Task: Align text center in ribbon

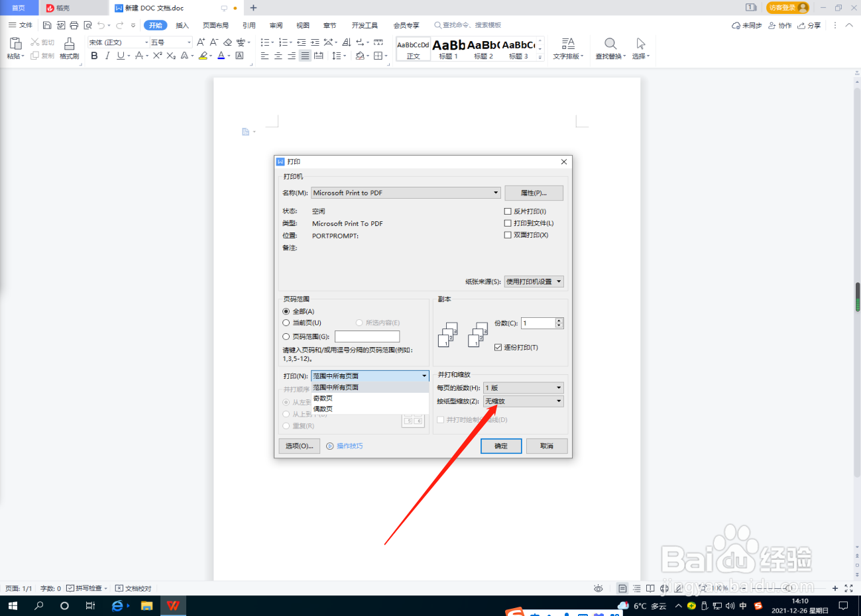Action: [x=278, y=56]
